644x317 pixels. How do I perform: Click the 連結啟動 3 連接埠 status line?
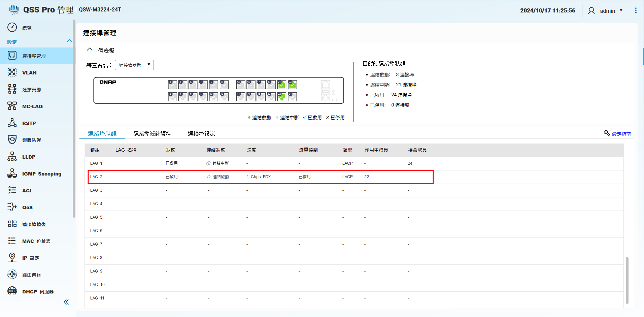pos(392,75)
